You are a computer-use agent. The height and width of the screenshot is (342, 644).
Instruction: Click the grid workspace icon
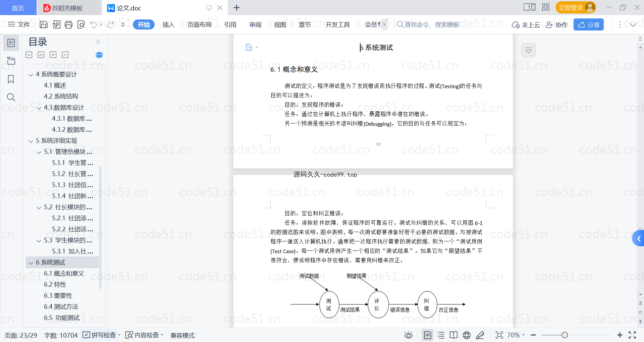(x=546, y=7)
